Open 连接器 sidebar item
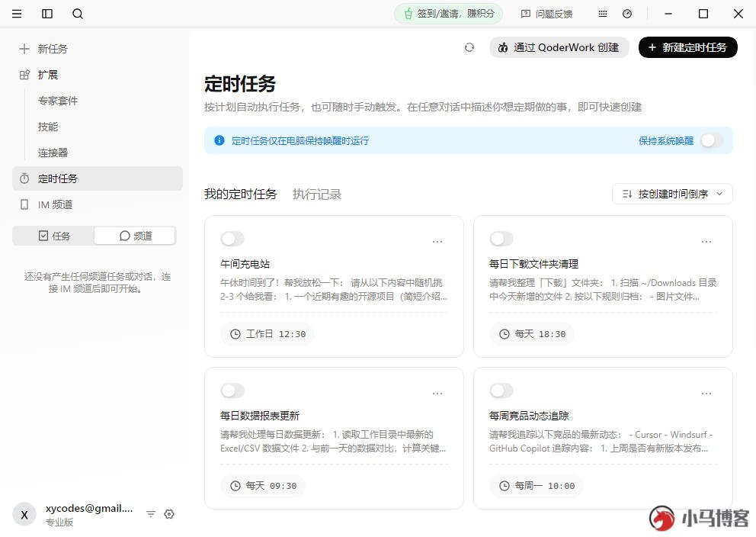Screen dimensions: 756x537 coord(53,153)
